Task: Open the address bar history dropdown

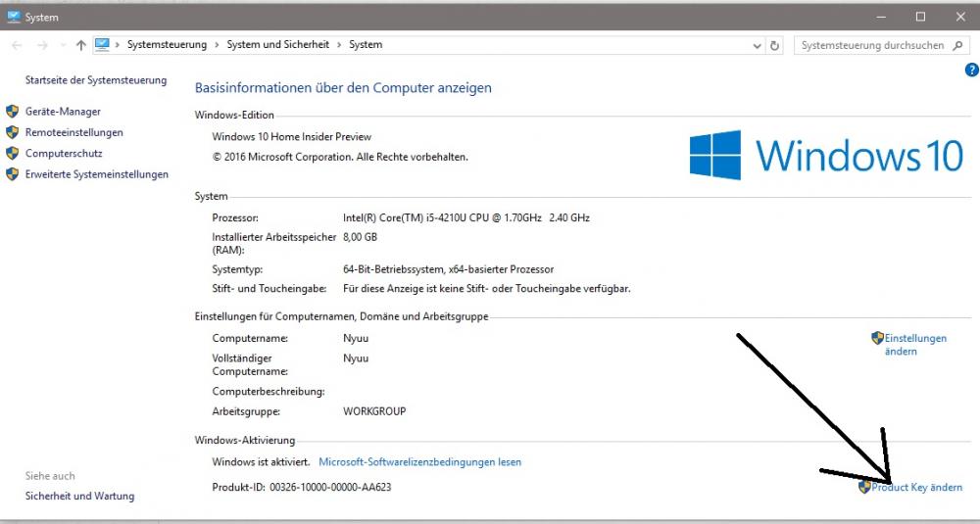Action: point(757,45)
